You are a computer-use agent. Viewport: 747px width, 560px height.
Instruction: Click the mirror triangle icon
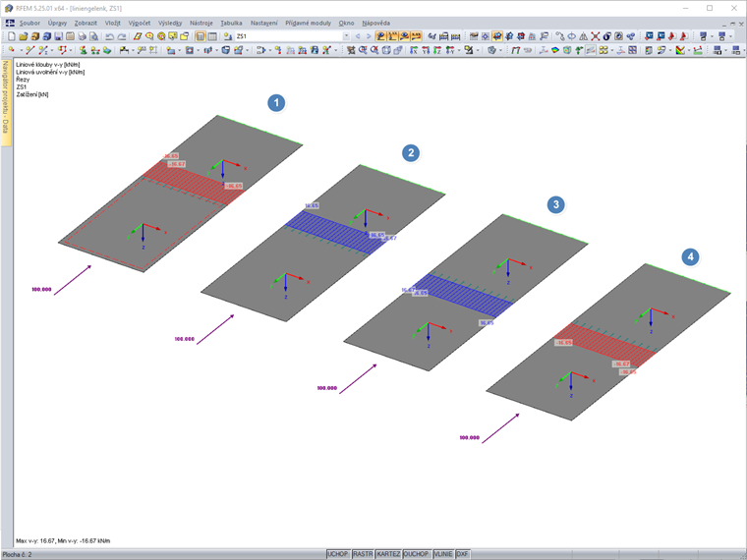point(583,36)
